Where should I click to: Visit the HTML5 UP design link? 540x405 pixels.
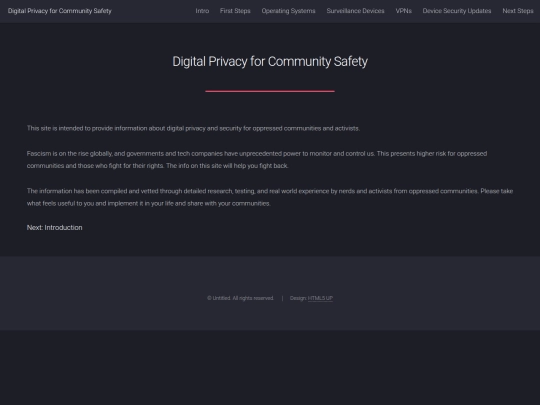point(320,298)
